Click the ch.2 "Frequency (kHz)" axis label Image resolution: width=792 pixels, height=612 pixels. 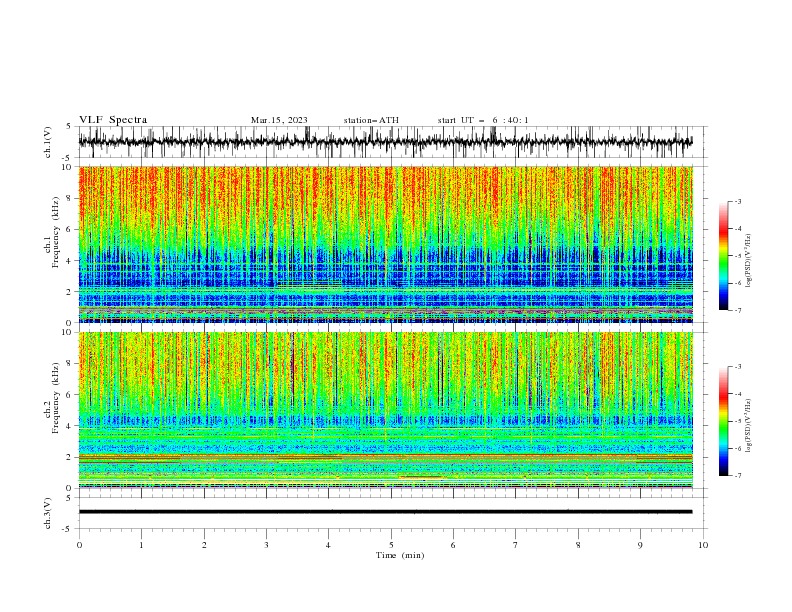pyautogui.click(x=55, y=397)
